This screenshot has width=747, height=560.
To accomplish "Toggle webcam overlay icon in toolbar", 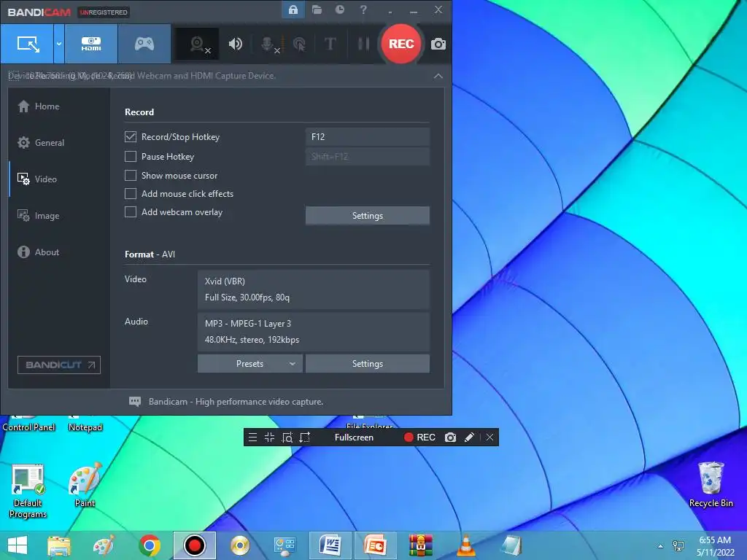I will 198,44.
